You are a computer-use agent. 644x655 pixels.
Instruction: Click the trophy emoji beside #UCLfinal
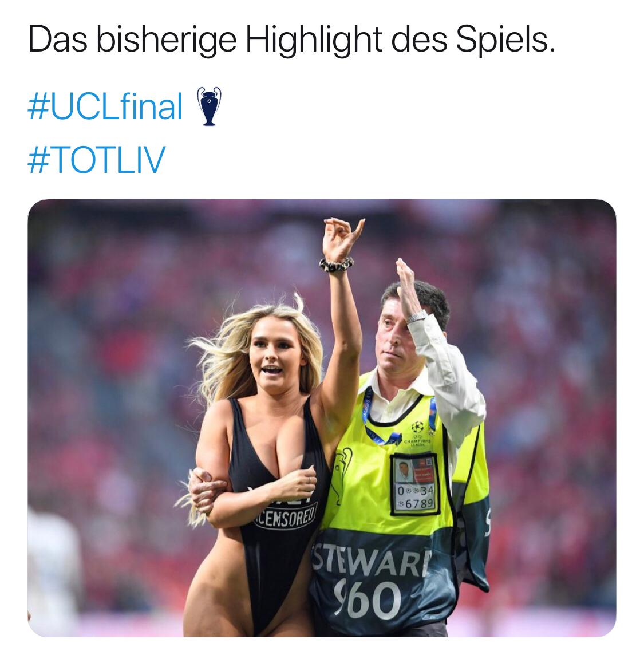pos(209,106)
